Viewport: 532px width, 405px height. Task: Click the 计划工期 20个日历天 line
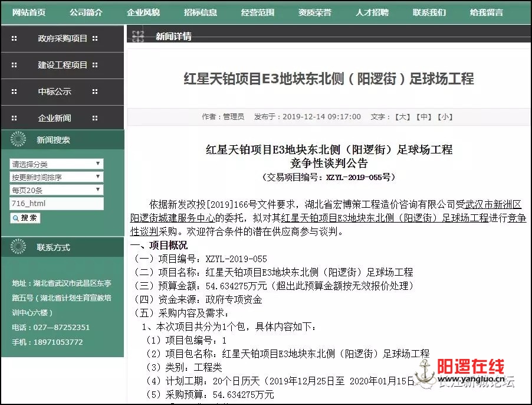[280, 381]
